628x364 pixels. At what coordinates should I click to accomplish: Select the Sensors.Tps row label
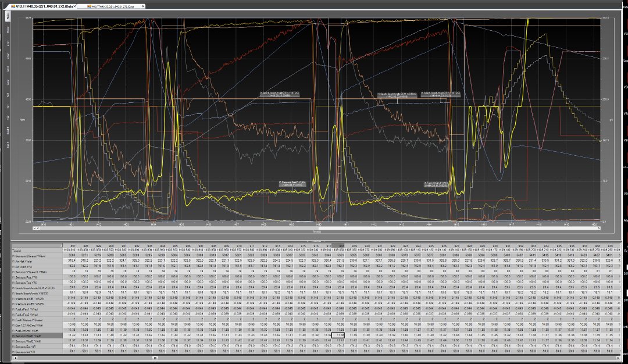pyautogui.click(x=37, y=283)
